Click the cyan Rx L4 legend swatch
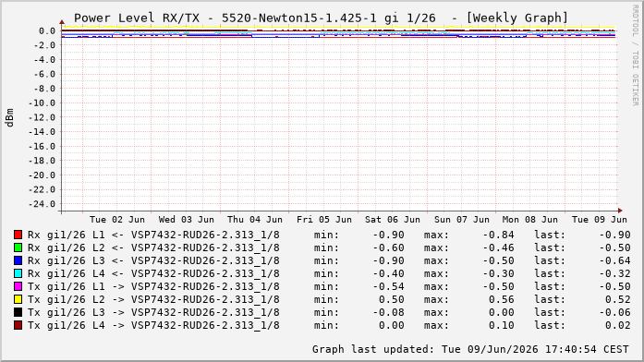644x362 pixels. 18,273
